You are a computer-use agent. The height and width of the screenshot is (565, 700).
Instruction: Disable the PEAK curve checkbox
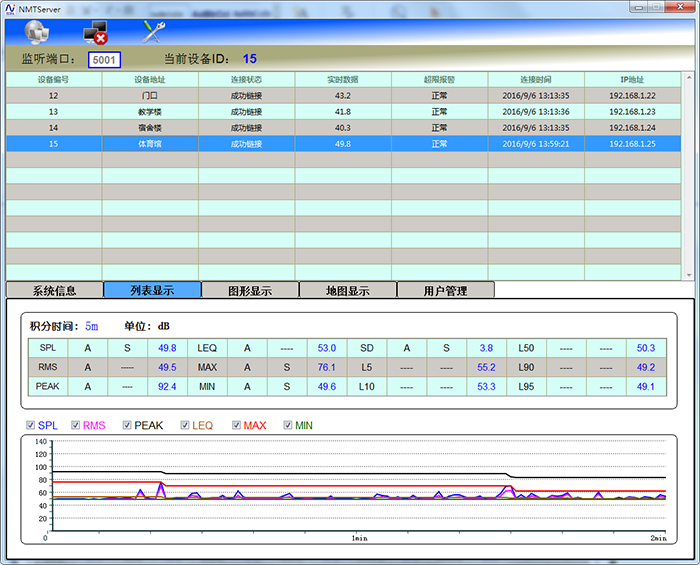click(127, 425)
